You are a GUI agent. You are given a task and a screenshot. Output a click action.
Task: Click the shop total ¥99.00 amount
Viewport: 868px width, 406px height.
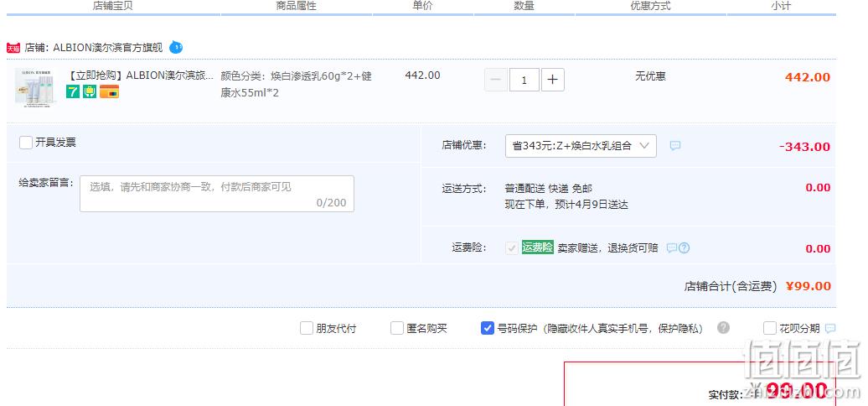tap(809, 286)
